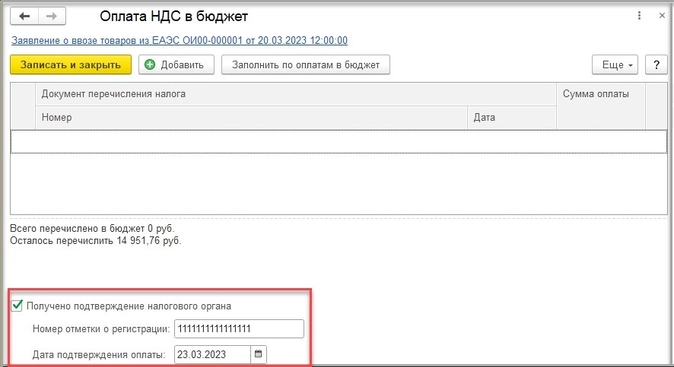Click Записать и закрыть button
The width and height of the screenshot is (674, 367).
tap(71, 65)
